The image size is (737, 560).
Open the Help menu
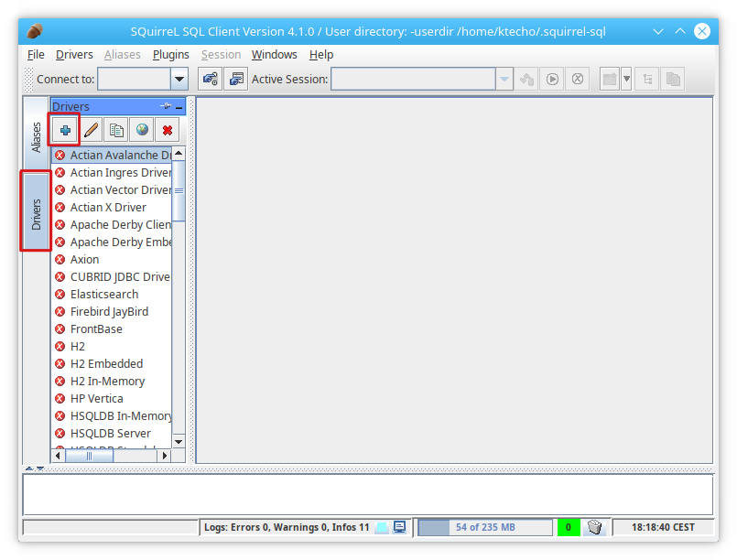tap(321, 55)
